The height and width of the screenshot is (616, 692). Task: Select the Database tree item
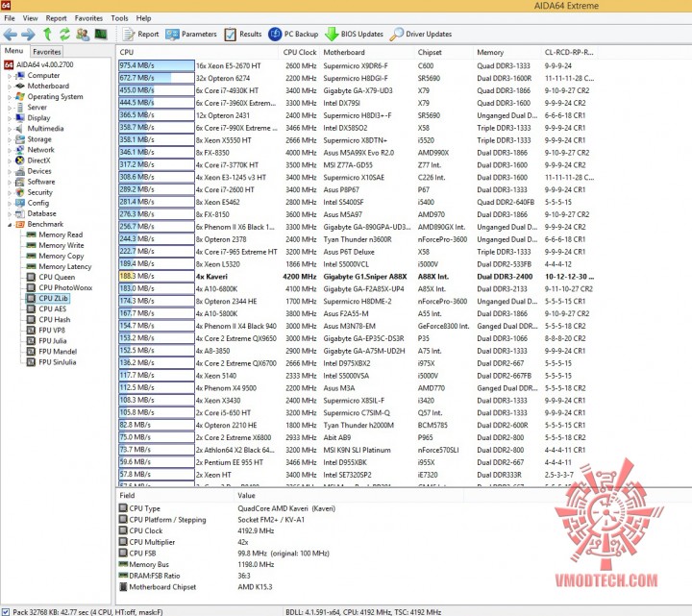[41, 213]
